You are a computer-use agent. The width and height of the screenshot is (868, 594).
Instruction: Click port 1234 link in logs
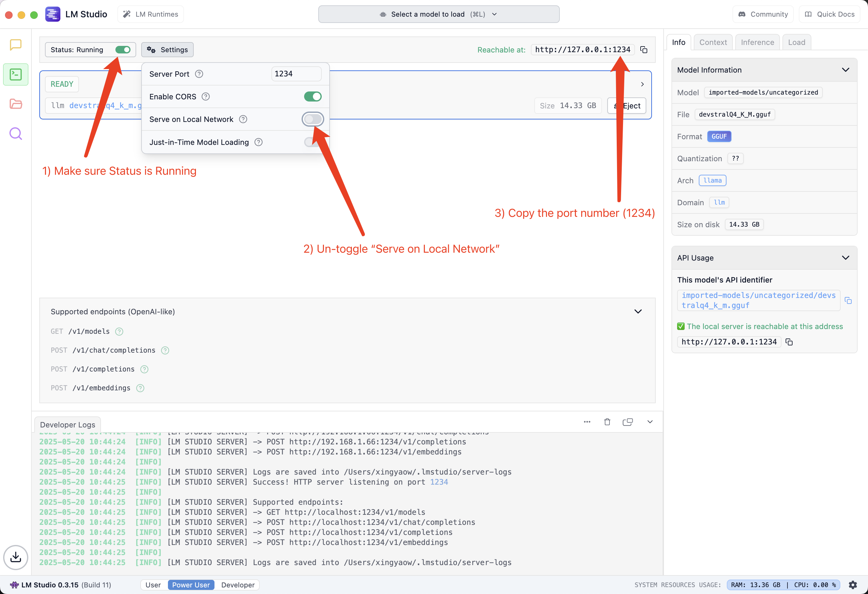[x=439, y=482]
